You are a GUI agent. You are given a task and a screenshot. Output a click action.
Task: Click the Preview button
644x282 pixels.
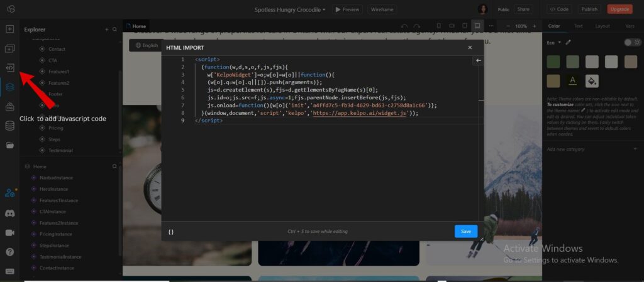(347, 9)
